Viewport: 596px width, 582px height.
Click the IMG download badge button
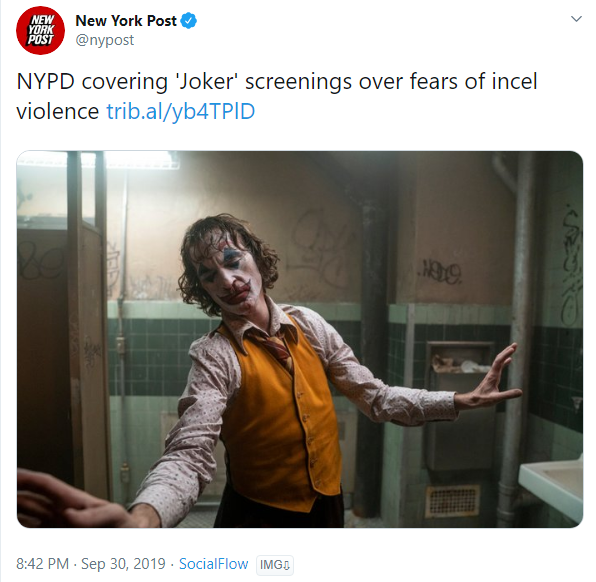pos(275,565)
